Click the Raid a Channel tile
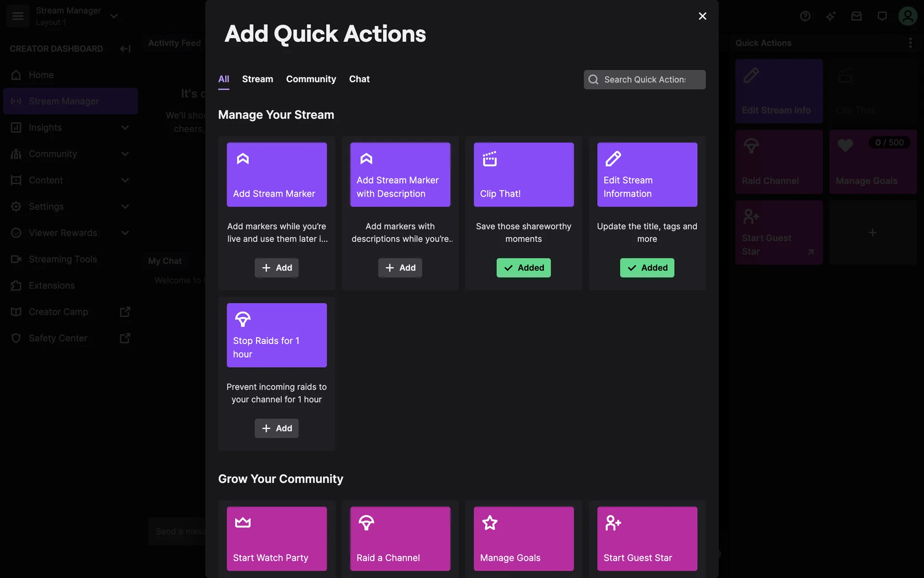Screen dimensions: 924x578 (x=400, y=539)
